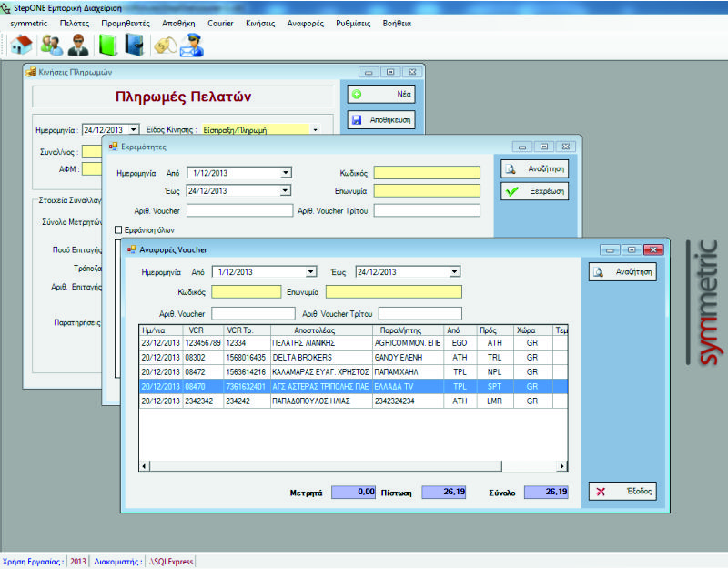The height and width of the screenshot is (569, 728).
Task: Click Αναζήτηση in the Αναφορές Voucher window
Action: tap(622, 271)
